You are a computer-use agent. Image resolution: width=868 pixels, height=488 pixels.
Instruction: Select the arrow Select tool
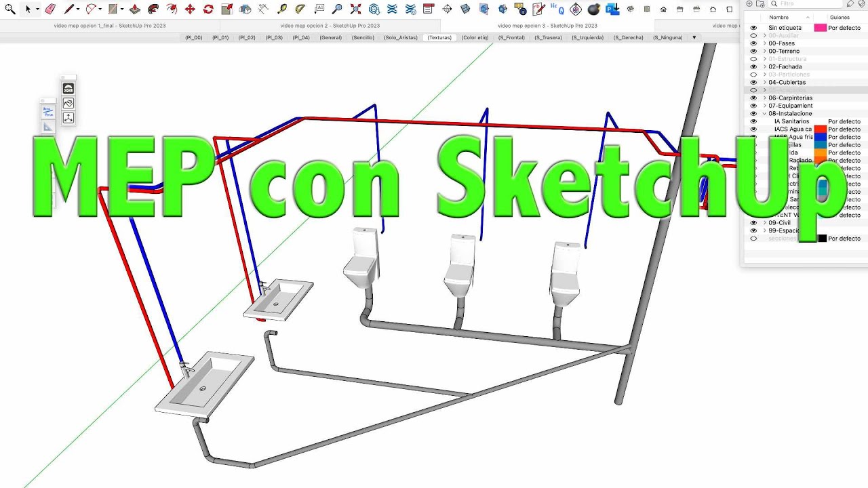tap(28, 9)
